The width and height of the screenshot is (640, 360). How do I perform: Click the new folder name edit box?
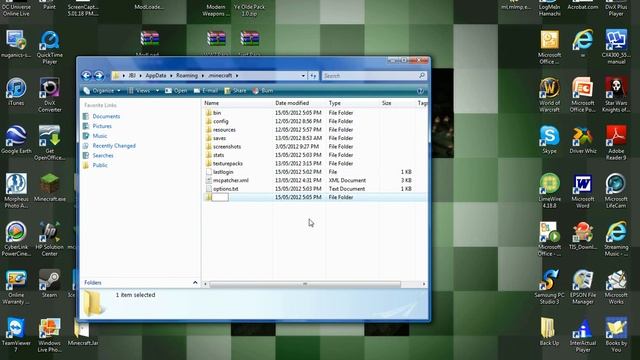click(x=220, y=197)
